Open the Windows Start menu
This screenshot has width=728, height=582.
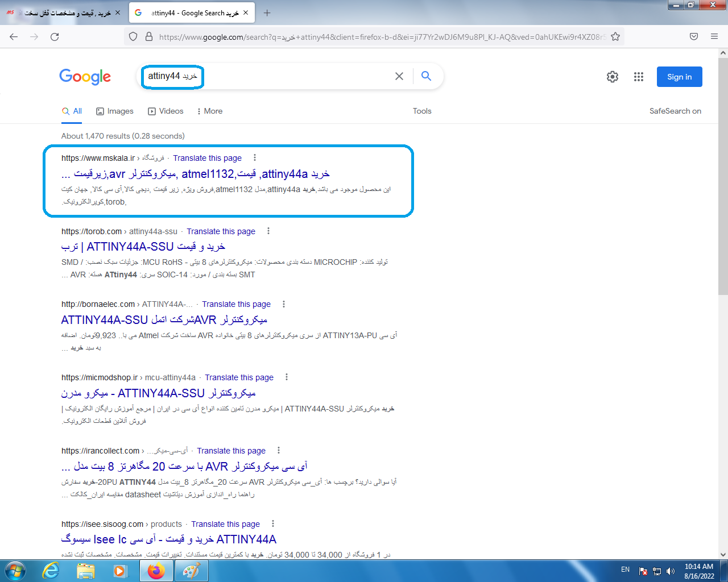click(15, 571)
